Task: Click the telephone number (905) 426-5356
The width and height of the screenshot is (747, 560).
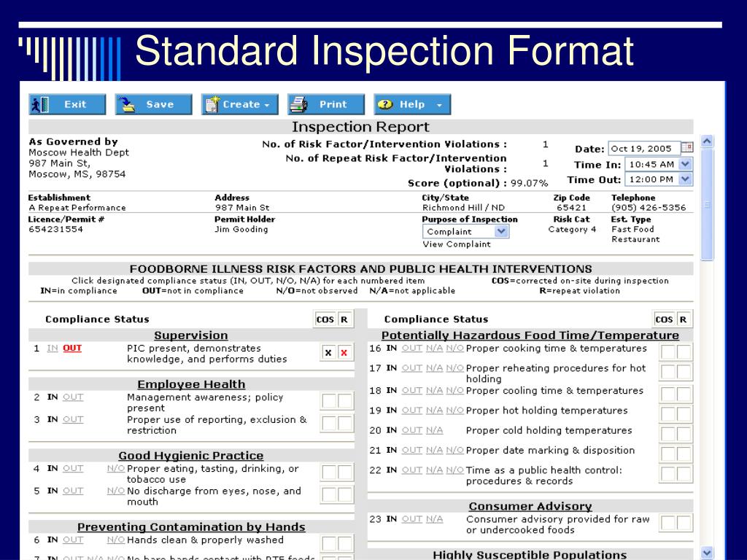Action: 649,208
